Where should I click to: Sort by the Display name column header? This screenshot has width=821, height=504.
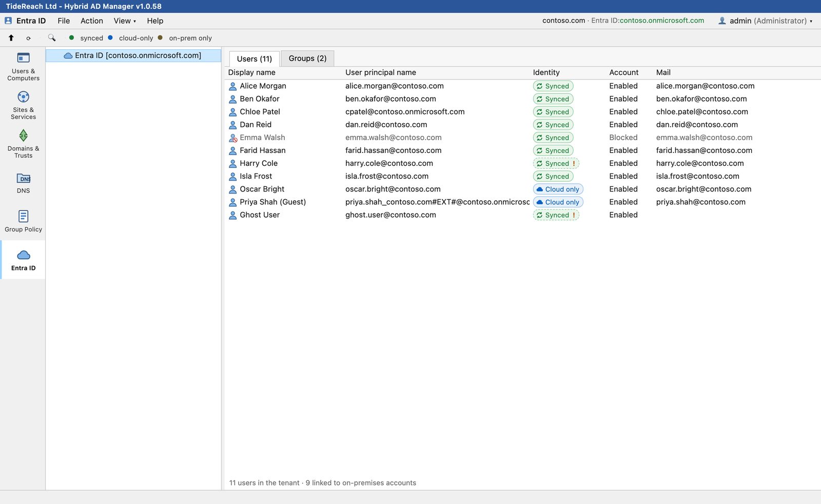point(252,72)
